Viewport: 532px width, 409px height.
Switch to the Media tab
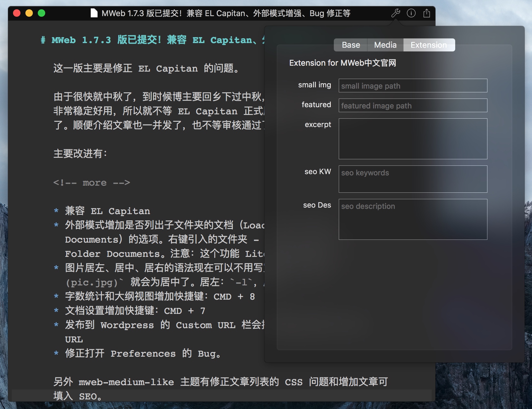coord(385,45)
